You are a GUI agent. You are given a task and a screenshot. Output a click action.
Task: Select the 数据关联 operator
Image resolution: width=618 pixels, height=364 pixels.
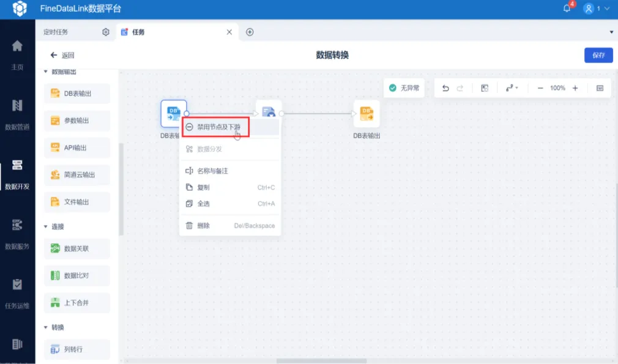click(x=77, y=248)
